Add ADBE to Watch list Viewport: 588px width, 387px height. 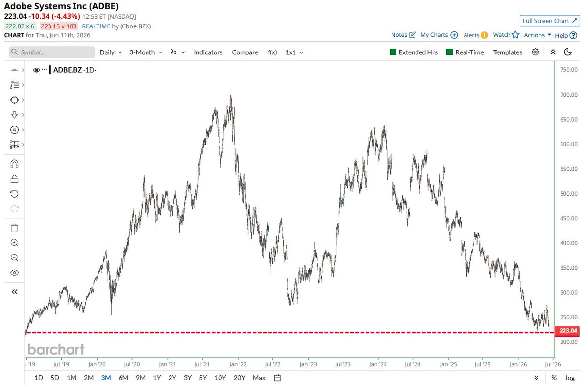pyautogui.click(x=506, y=35)
